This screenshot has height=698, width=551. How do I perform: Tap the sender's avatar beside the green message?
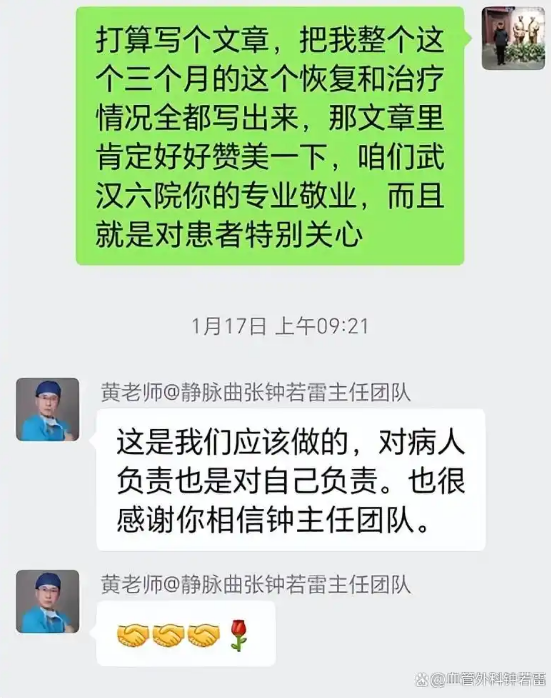point(513,38)
